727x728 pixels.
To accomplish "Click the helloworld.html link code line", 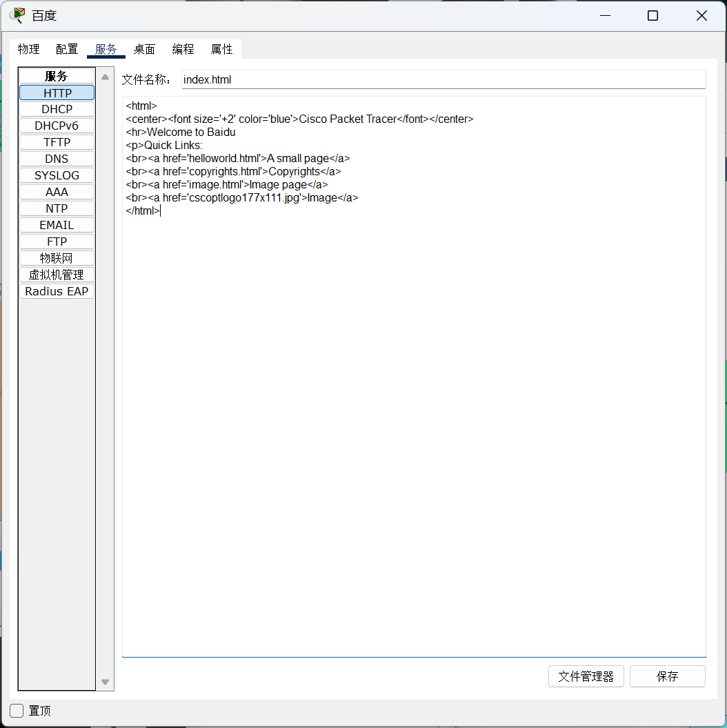I will [237, 158].
